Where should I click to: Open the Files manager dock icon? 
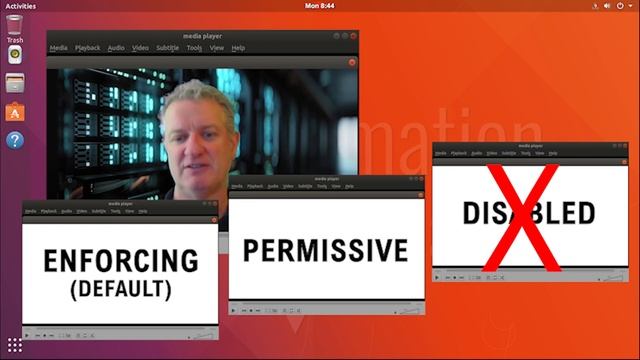tap(15, 83)
